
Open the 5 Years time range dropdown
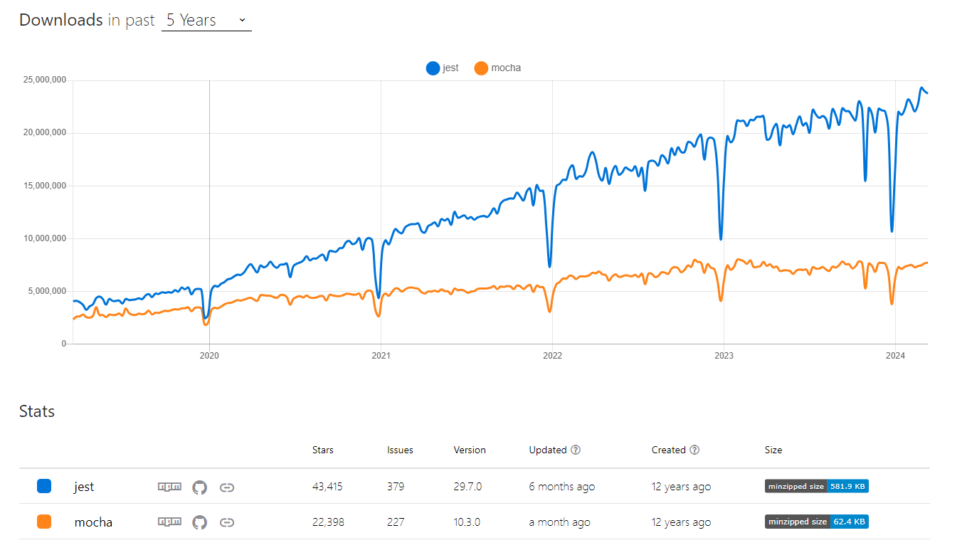click(206, 21)
